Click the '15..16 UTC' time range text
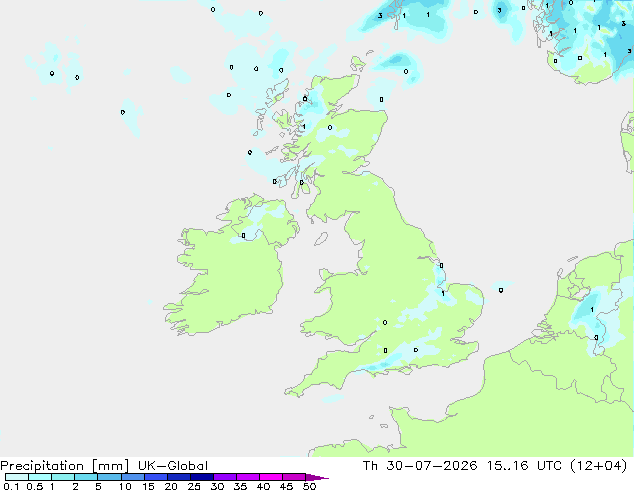The image size is (634, 490). [x=524, y=466]
